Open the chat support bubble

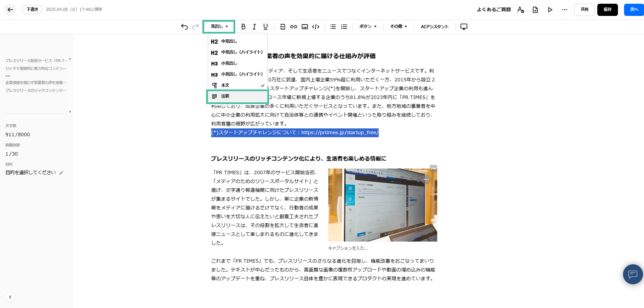pyautogui.click(x=632, y=274)
